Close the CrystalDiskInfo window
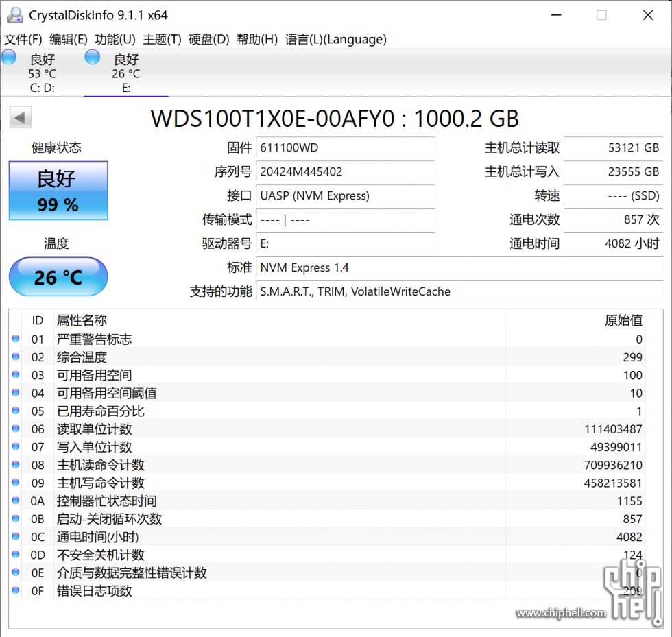Image resolution: width=672 pixels, height=637 pixels. (648, 16)
